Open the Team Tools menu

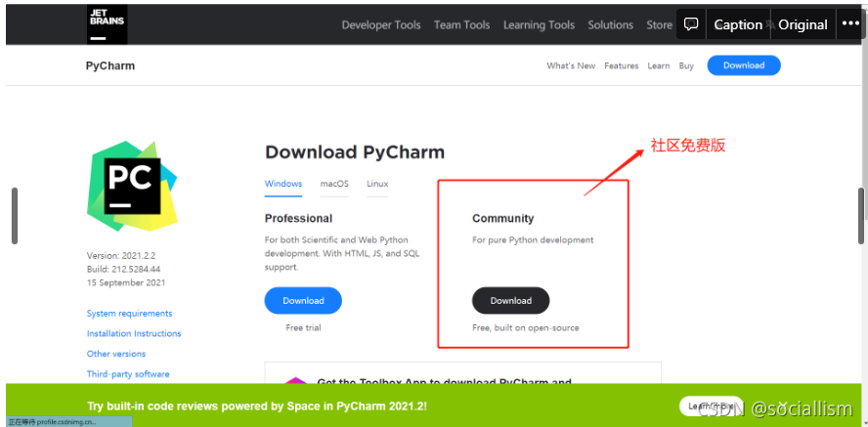click(x=461, y=24)
